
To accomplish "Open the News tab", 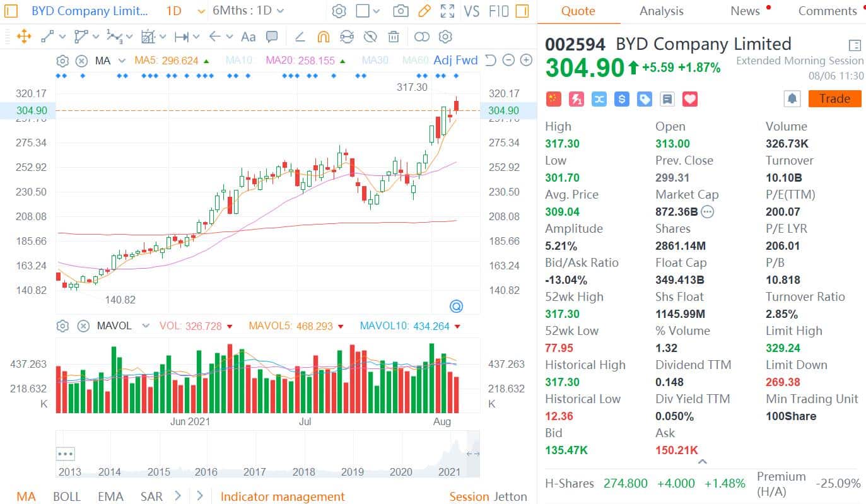I will point(744,11).
